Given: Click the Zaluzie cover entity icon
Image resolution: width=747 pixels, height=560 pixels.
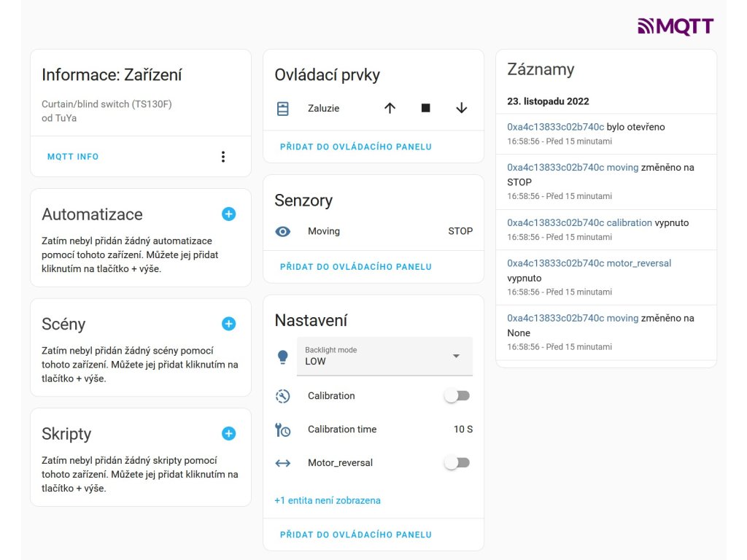Looking at the screenshot, I should (282, 109).
